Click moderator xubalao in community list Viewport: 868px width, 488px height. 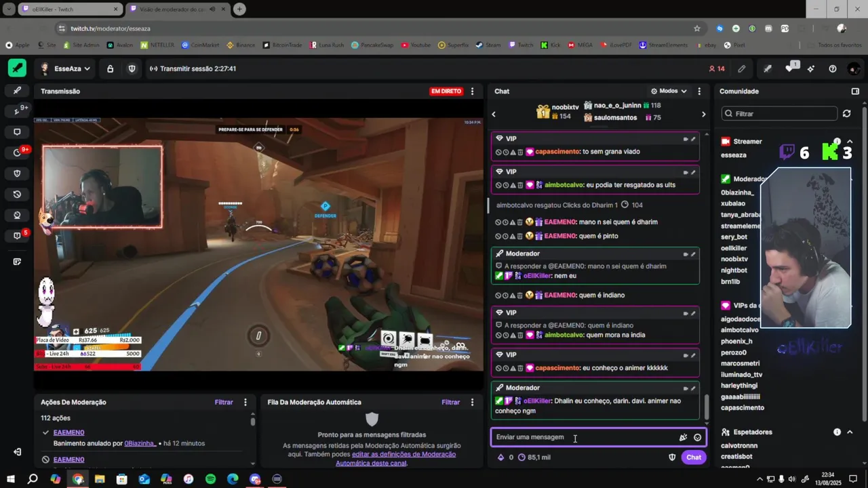coord(733,203)
